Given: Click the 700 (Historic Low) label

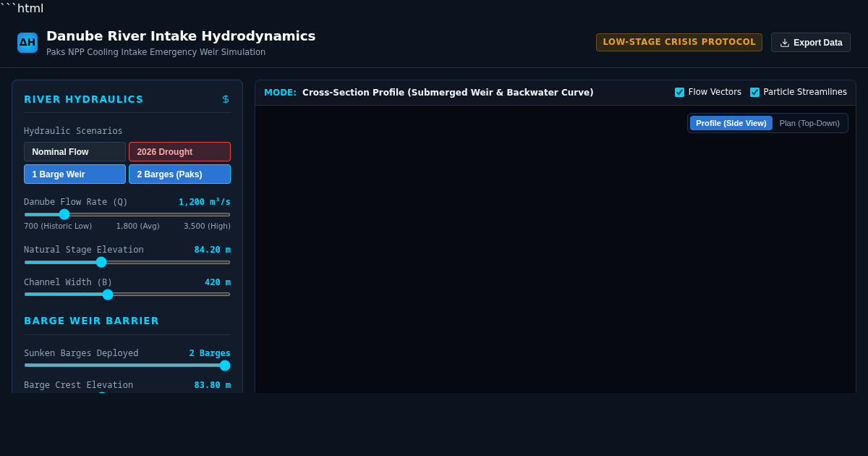Looking at the screenshot, I should coord(58,227).
